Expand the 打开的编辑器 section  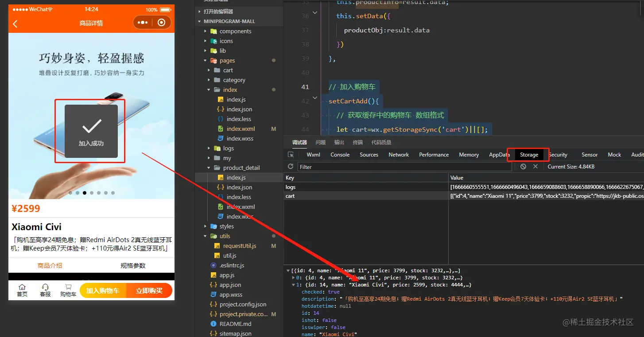200,12
